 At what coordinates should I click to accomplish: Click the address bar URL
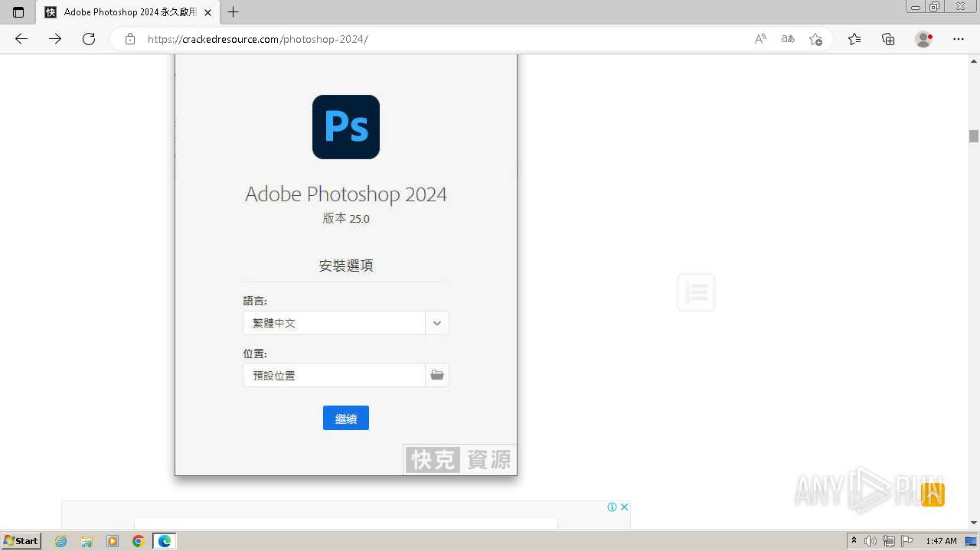tap(257, 39)
